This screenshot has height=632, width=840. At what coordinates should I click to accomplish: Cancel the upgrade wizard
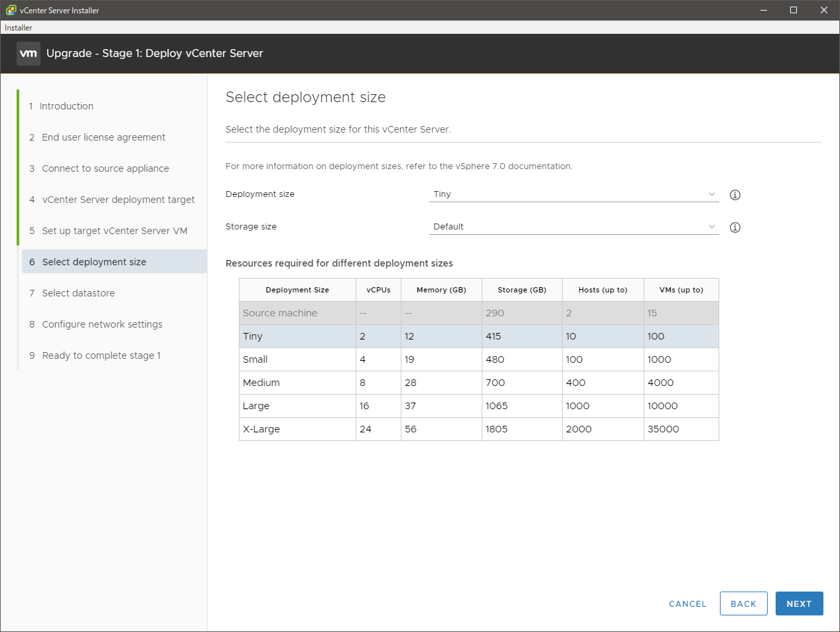(x=687, y=603)
